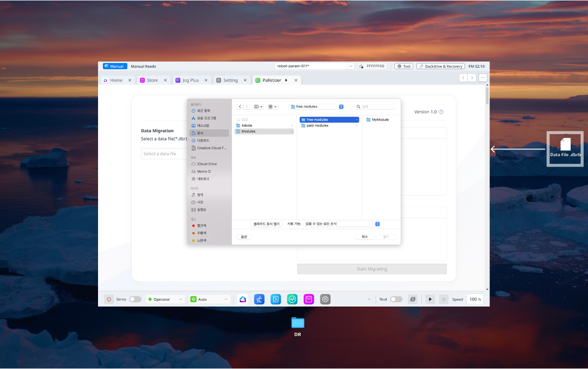Viewport: 588px width, 369px height.
Task: Click the version help question mark icon
Action: [441, 112]
